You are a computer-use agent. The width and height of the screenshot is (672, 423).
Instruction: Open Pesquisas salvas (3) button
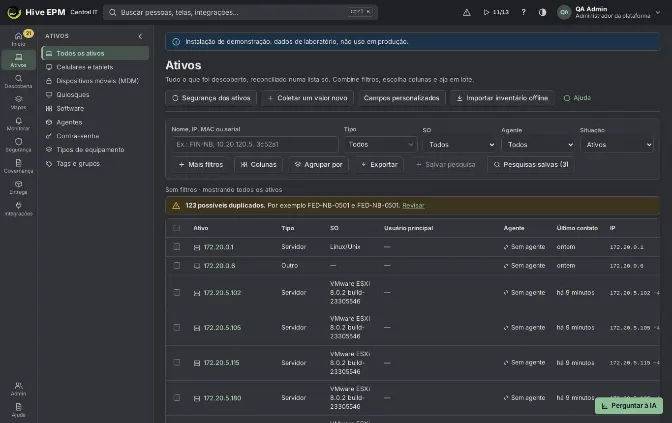click(531, 165)
